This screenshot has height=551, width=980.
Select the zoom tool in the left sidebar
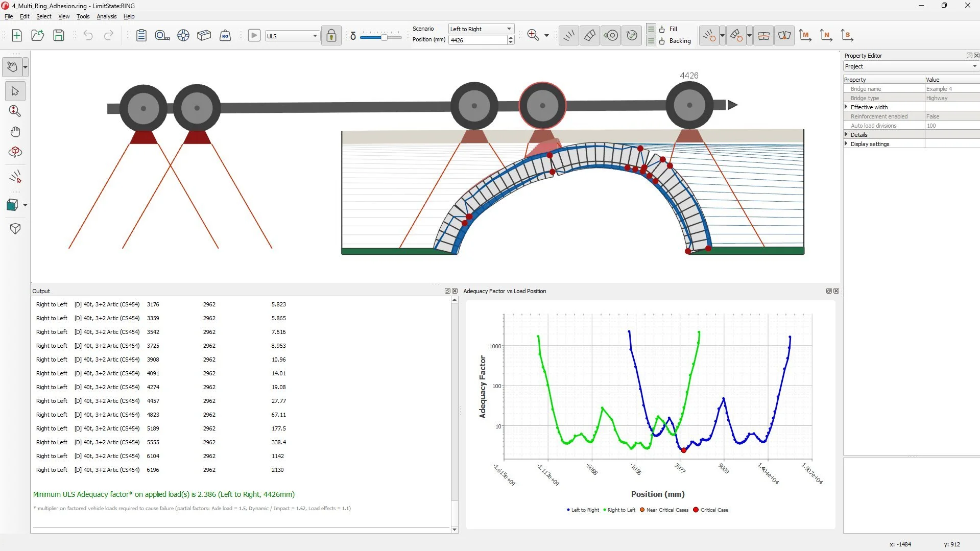click(x=15, y=111)
